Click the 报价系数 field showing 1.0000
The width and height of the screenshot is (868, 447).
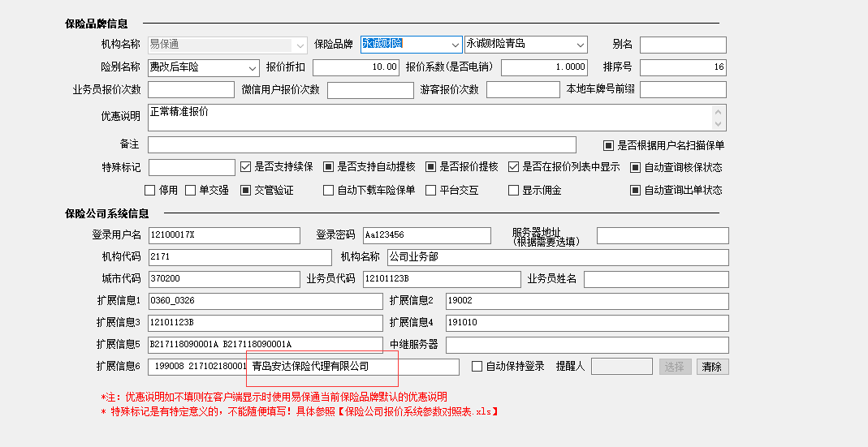(x=544, y=67)
